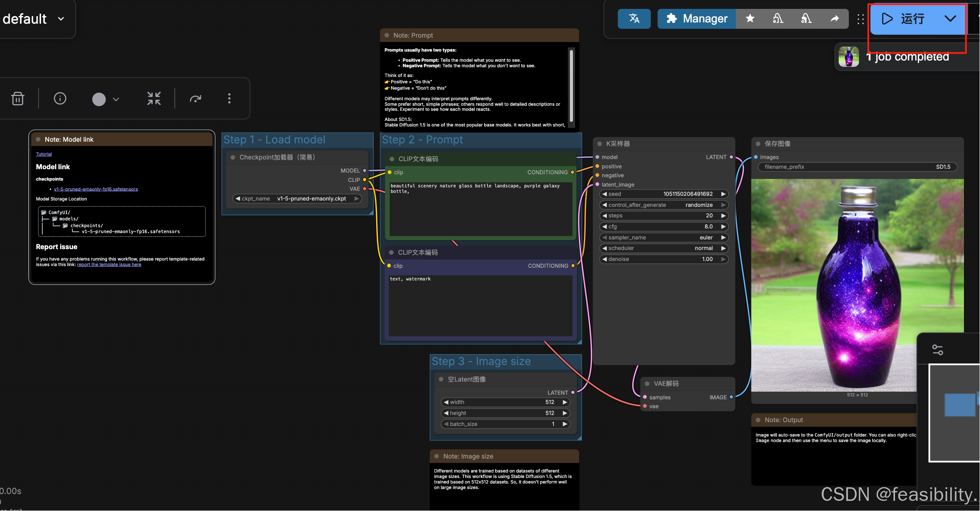Click the Note: Prompt scrollbar
Viewport: 980px width, 511px height.
click(x=571, y=86)
